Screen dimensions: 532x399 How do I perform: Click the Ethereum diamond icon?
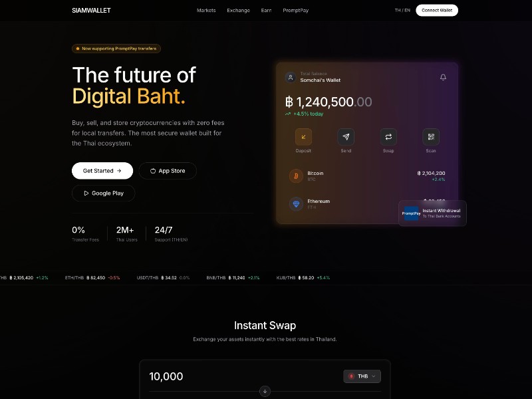[x=296, y=203]
